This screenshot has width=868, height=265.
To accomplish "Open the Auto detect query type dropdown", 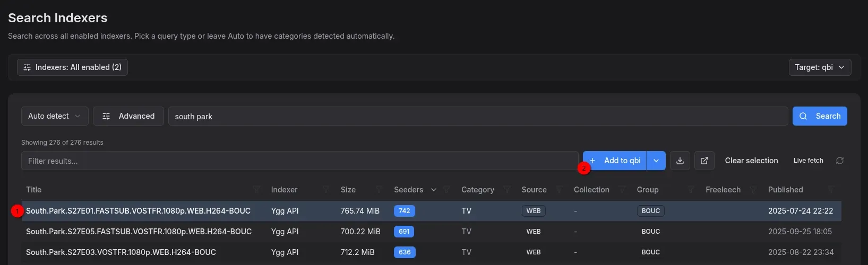I will tap(54, 116).
